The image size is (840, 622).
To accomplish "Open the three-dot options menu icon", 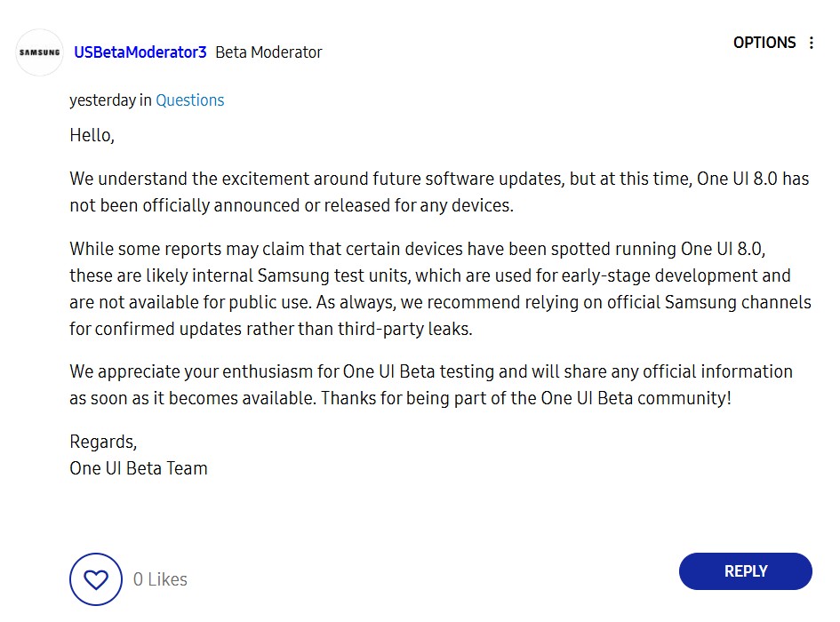I will pos(812,43).
